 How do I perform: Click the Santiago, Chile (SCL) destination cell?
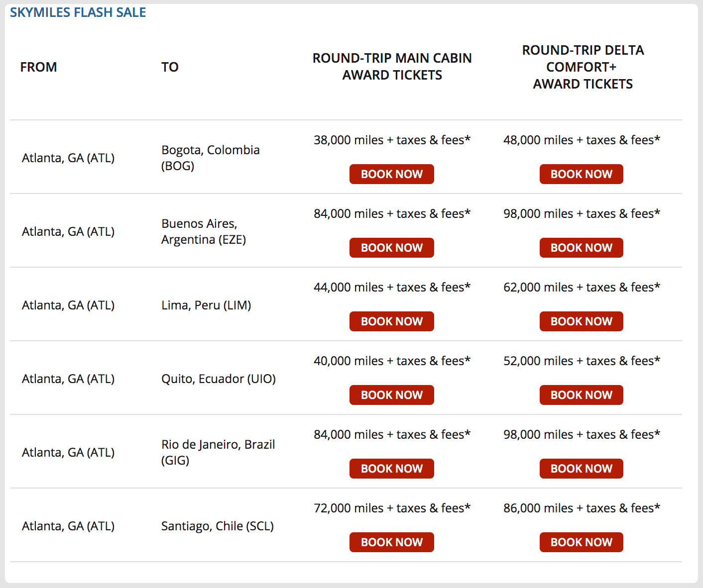point(217,526)
